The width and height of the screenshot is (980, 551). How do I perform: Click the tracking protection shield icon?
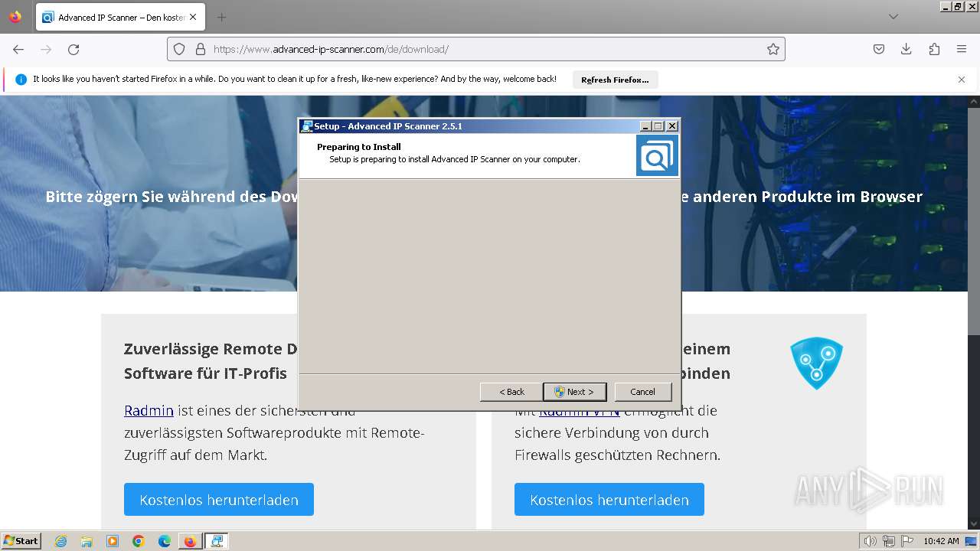click(179, 49)
